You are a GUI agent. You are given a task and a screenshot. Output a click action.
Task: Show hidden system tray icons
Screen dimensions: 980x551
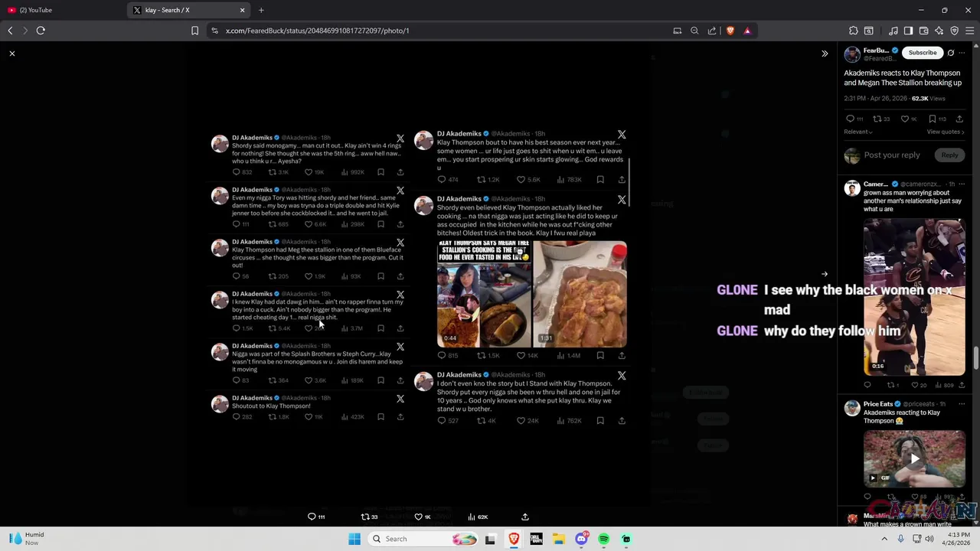coord(884,539)
